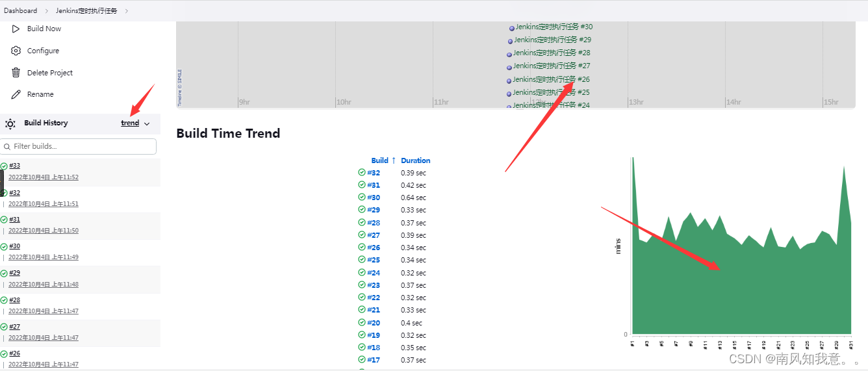Open Jenkins定时执行任务 breadcrumb link
This screenshot has width=868, height=371.
click(86, 11)
